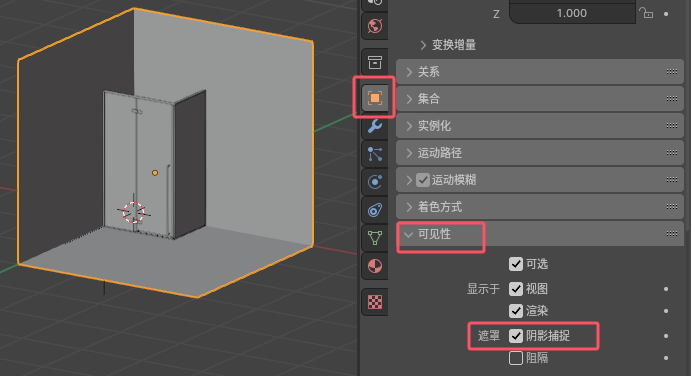The width and height of the screenshot is (691, 376).
Task: Open the Modifiers wrench tab
Action: pyautogui.click(x=375, y=127)
